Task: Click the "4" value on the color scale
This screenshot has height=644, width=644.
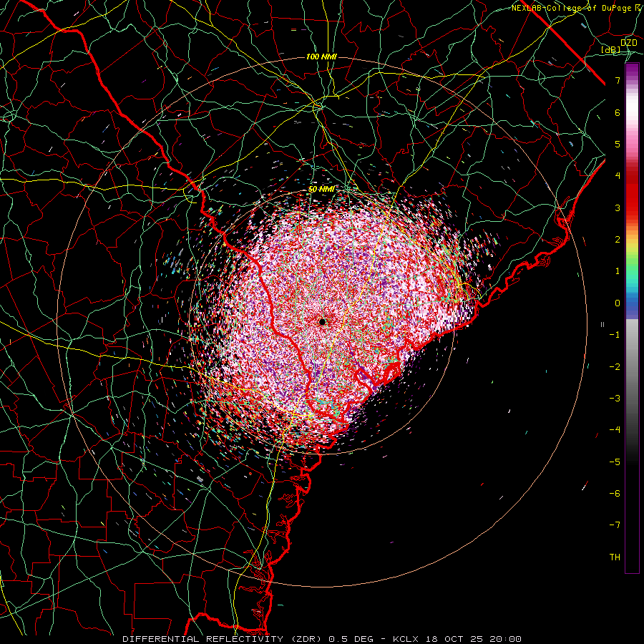Action: [x=618, y=176]
